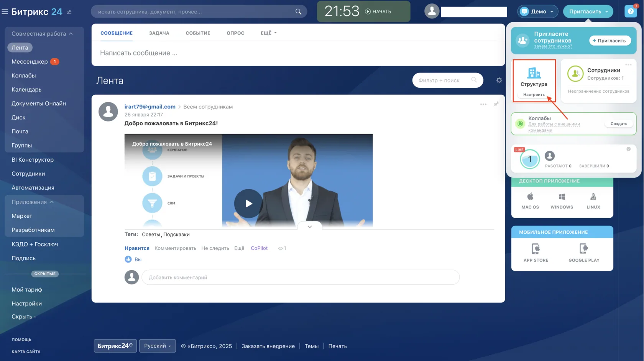Switch to the СОБЫТИЕ tab

point(198,33)
